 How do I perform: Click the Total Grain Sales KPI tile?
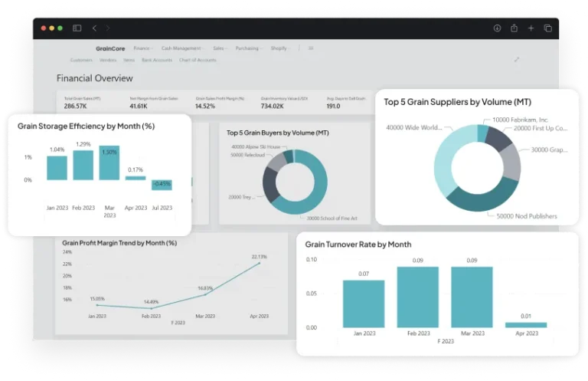(x=84, y=102)
